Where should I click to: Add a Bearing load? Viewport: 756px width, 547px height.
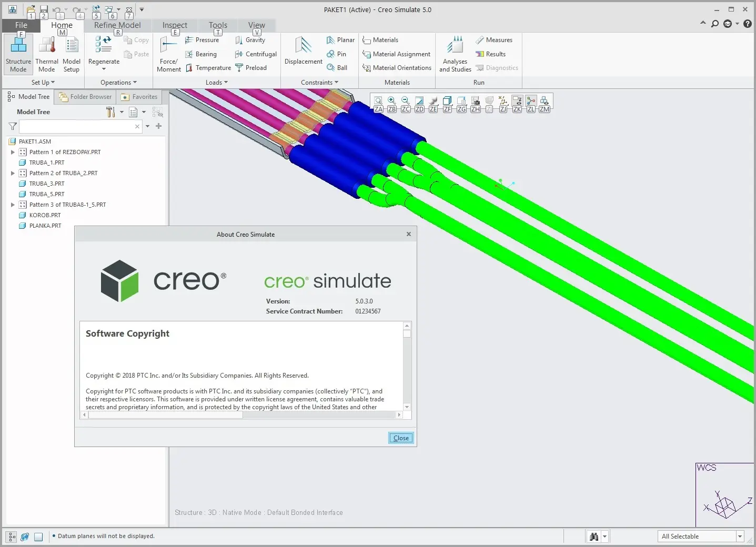point(201,54)
